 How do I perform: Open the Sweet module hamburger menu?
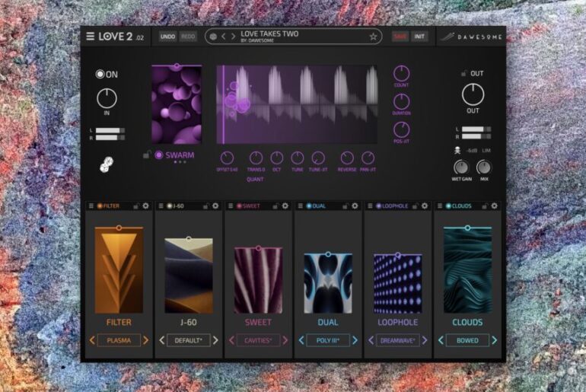coord(231,206)
